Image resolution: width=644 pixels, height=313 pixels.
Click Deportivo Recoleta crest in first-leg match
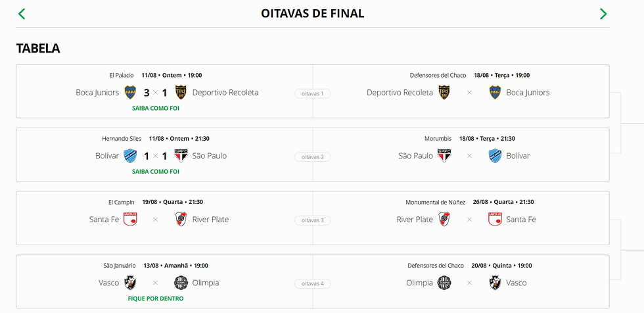click(x=181, y=93)
